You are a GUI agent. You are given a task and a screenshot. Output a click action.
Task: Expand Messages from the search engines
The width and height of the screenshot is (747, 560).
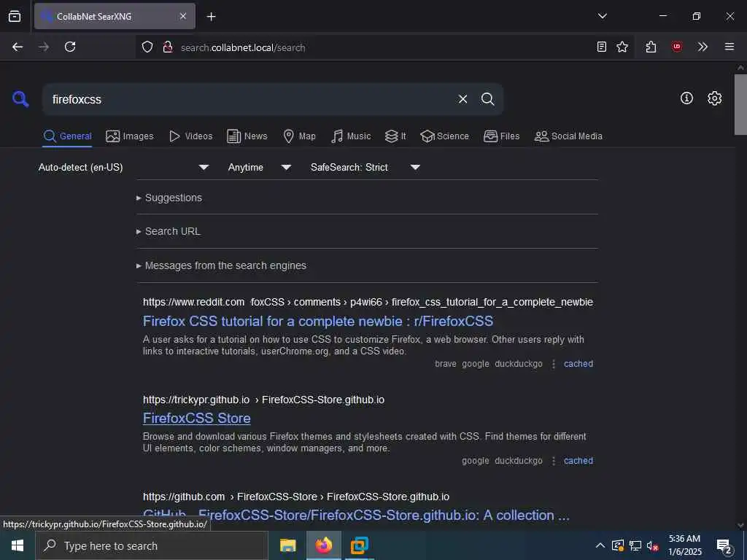(221, 265)
